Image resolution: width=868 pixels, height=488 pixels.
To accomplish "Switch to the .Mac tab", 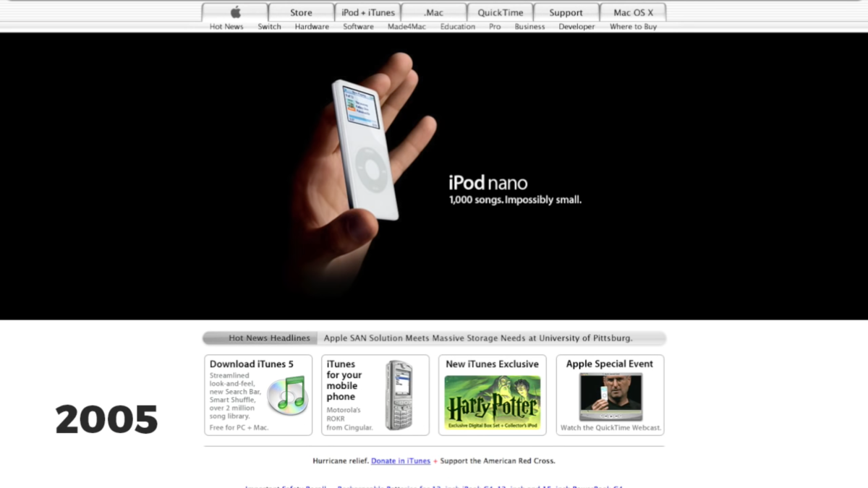I will click(x=434, y=12).
